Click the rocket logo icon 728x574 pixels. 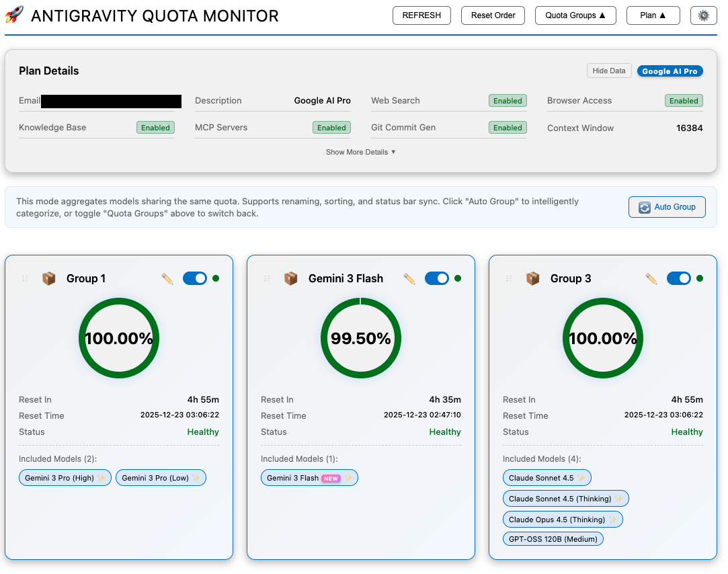[x=14, y=15]
